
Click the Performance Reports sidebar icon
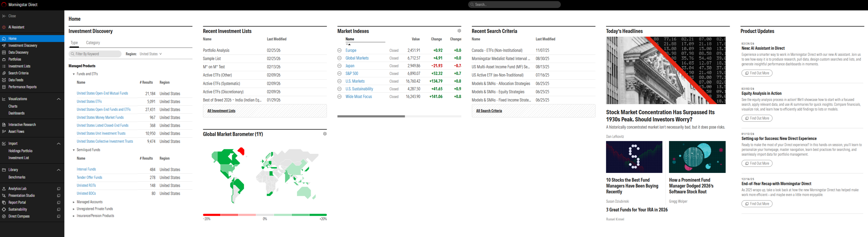point(4,87)
